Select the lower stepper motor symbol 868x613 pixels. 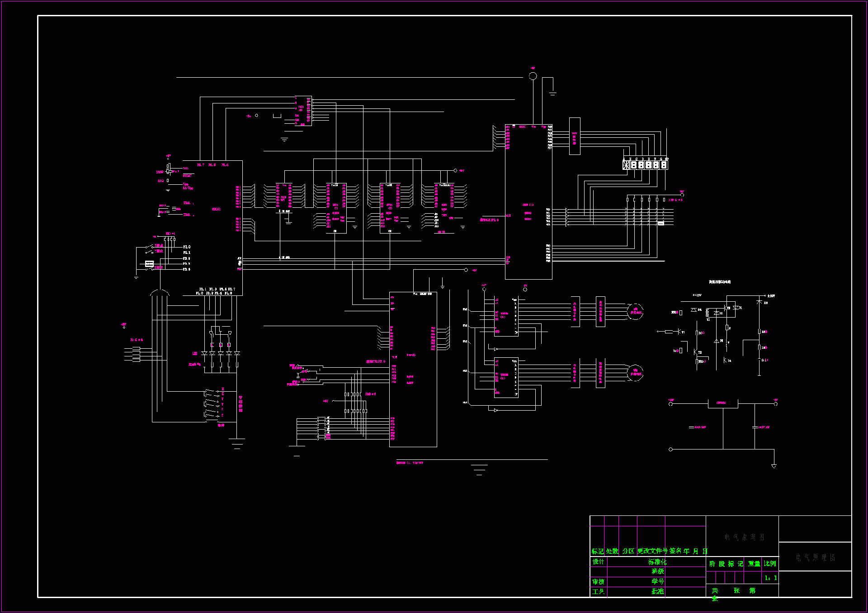pos(635,373)
